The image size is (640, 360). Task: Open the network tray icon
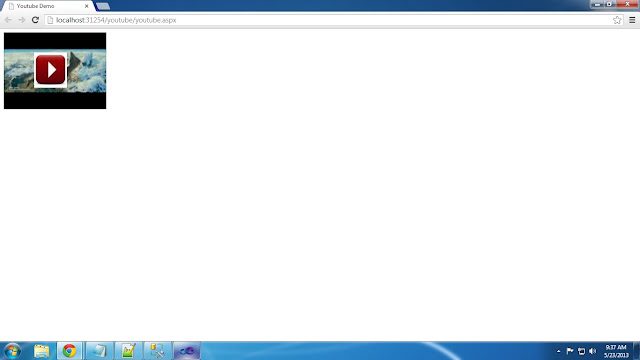(581, 351)
